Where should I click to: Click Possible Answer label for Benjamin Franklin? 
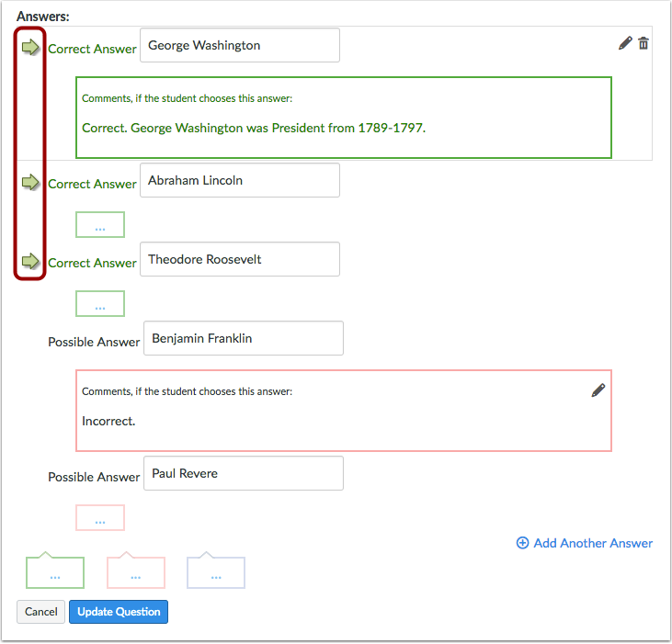(x=94, y=342)
